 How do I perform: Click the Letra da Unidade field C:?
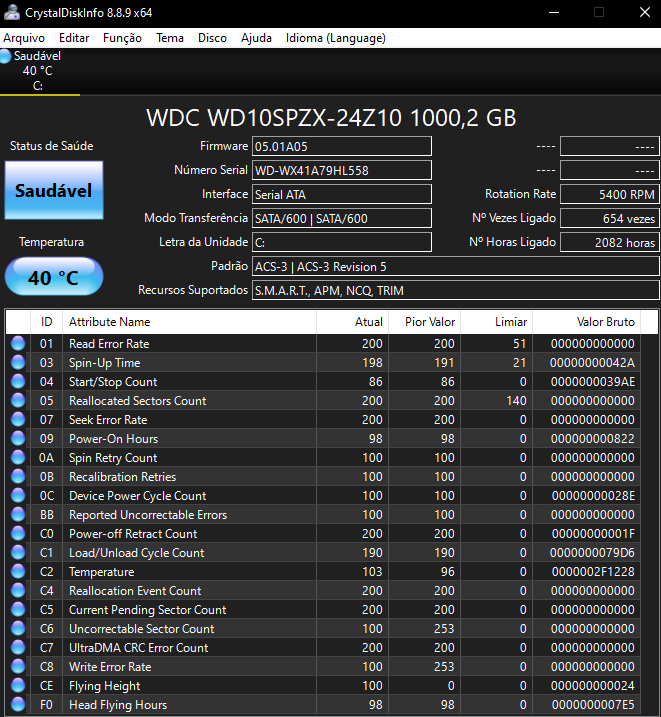(x=342, y=242)
